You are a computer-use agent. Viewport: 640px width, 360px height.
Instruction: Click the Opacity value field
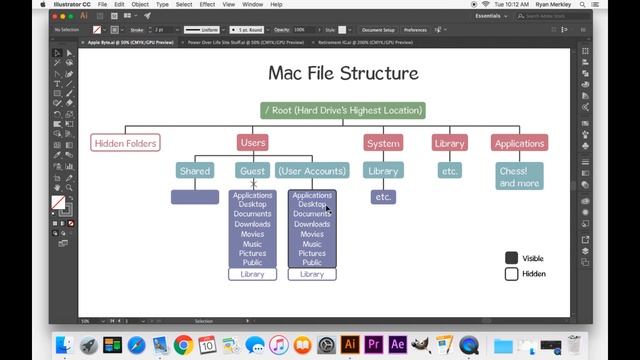point(304,30)
